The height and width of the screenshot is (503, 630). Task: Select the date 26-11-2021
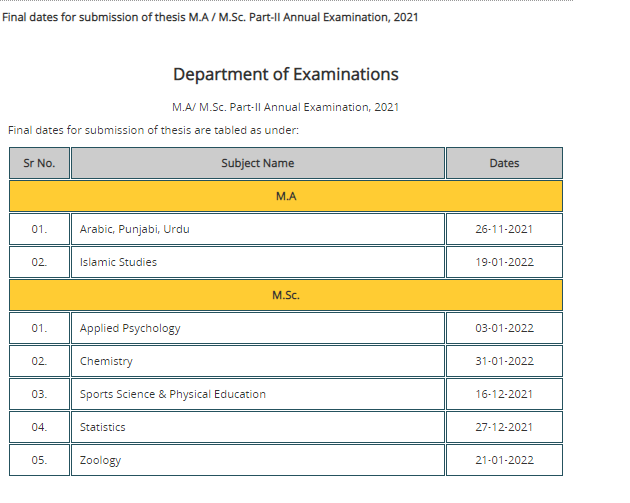coord(504,229)
